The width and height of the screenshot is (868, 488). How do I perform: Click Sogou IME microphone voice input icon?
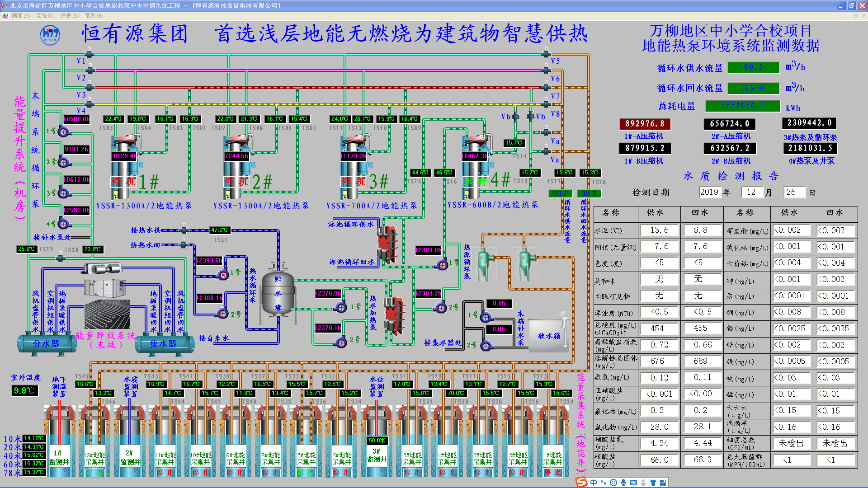click(x=623, y=483)
